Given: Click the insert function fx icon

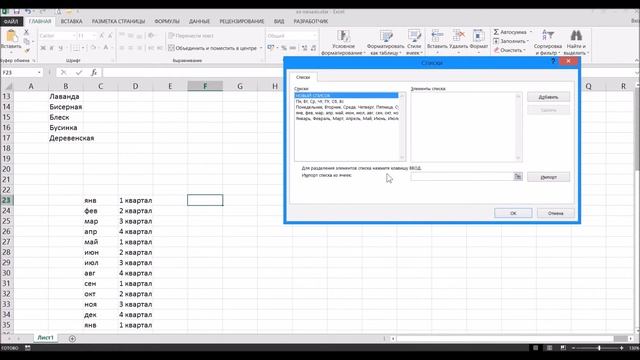Looking at the screenshot, I should pyautogui.click(x=94, y=73).
